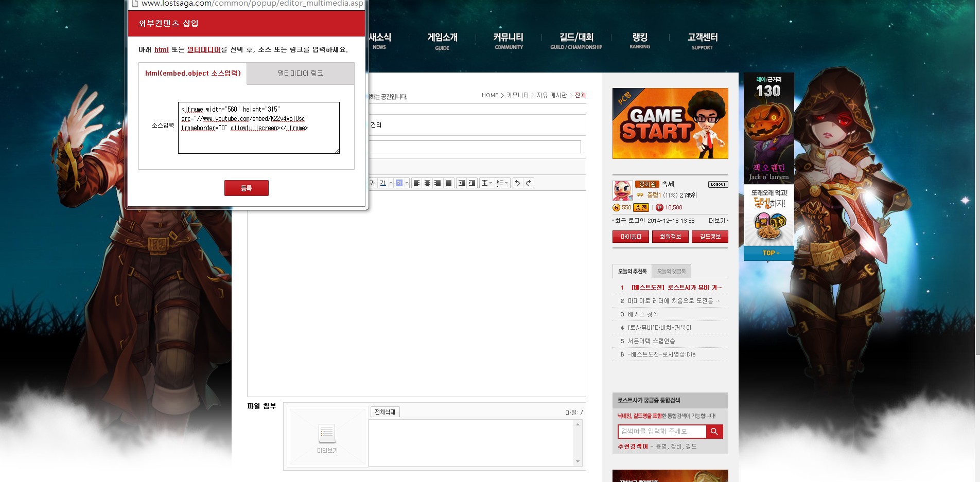Switch to the 오늘의 댓글톡 tab
Image resolution: width=980 pixels, height=482 pixels.
point(671,271)
